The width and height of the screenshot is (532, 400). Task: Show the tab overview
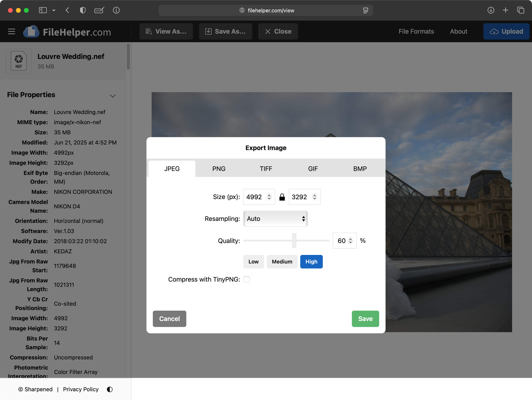click(x=521, y=10)
